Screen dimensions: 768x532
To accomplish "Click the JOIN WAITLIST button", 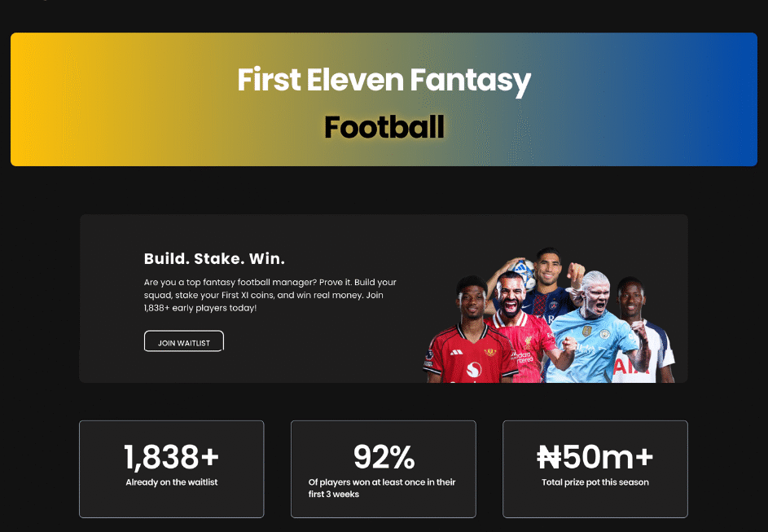I will tap(183, 341).
